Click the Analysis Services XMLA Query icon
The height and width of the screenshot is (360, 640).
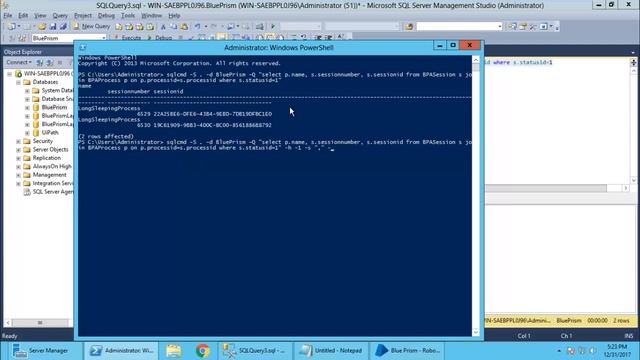(x=150, y=27)
